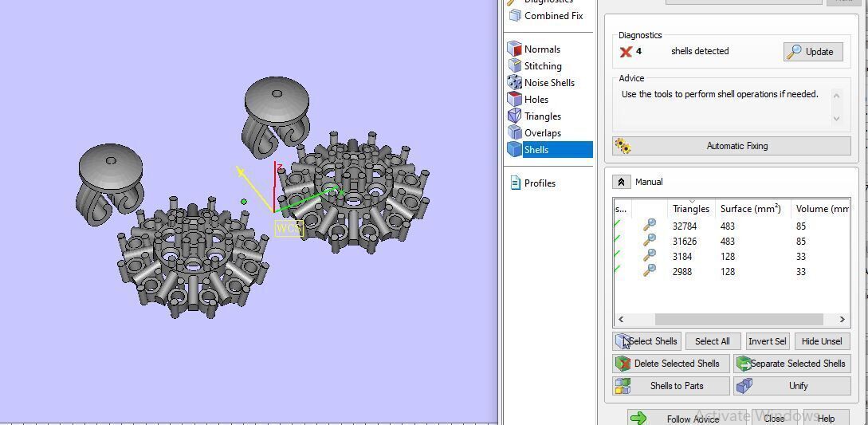Click the left gear-shaped part in viewport
The width and height of the screenshot is (868, 425).
click(193, 258)
